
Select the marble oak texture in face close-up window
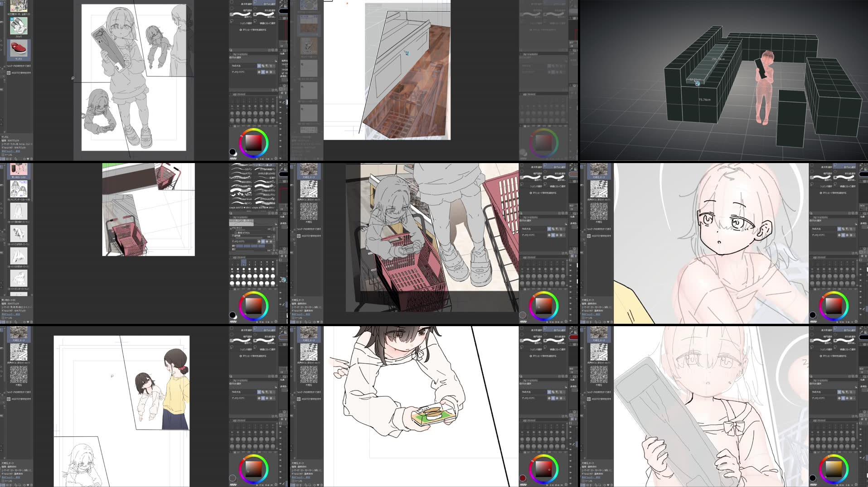tap(599, 170)
